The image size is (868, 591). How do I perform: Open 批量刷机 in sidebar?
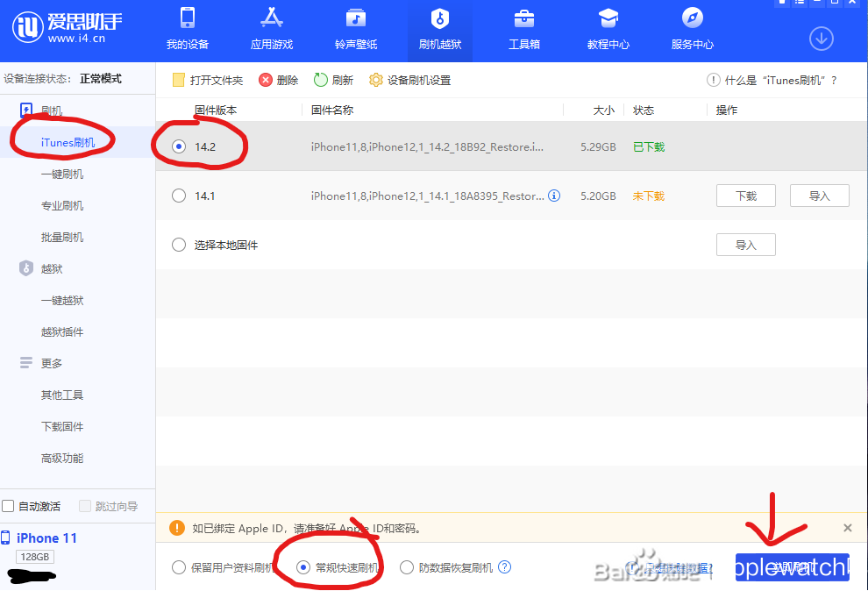[x=62, y=238]
